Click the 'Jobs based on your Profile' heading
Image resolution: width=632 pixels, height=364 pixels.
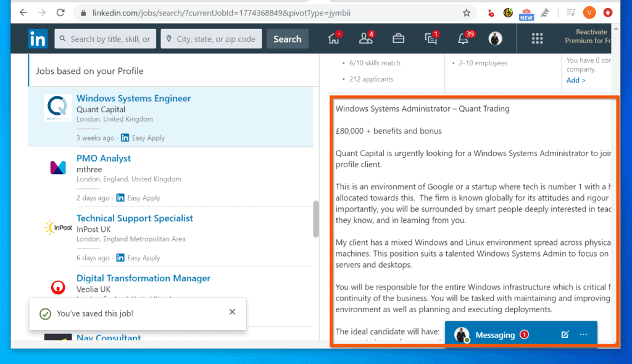click(x=89, y=72)
